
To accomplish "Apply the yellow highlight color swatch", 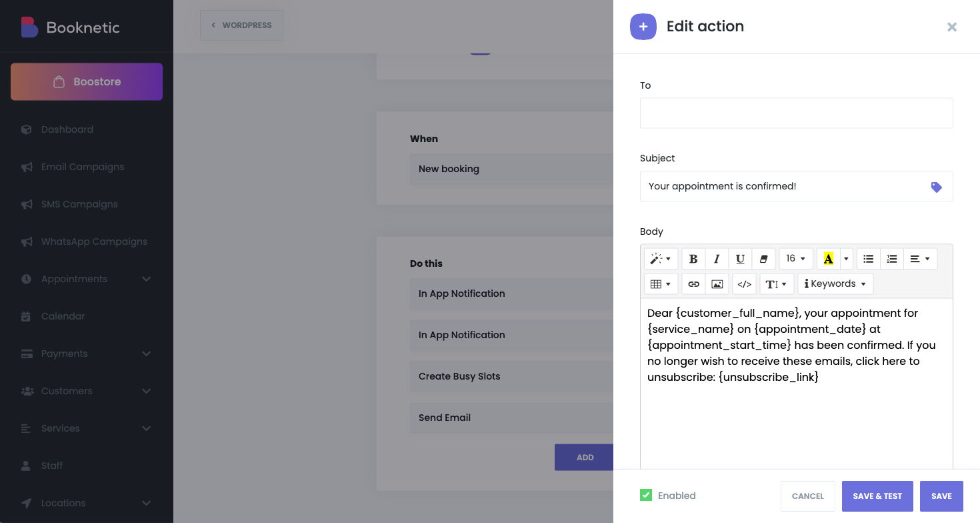I will (x=828, y=259).
